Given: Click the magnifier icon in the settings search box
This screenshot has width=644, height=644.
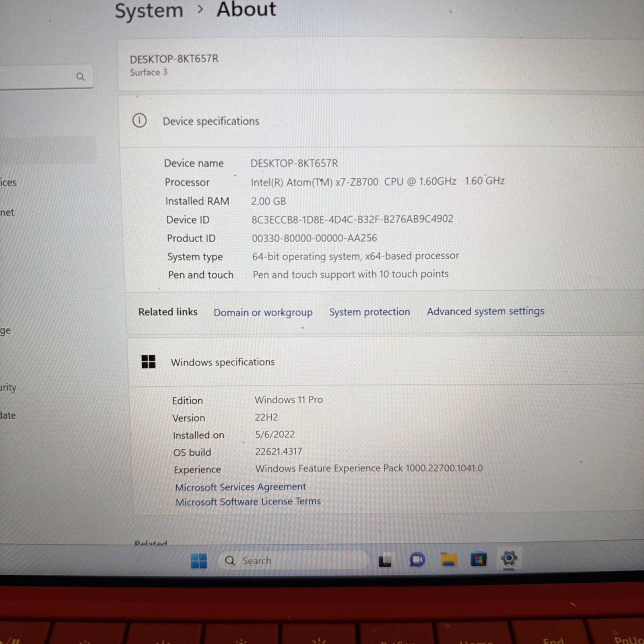Looking at the screenshot, I should pyautogui.click(x=80, y=76).
